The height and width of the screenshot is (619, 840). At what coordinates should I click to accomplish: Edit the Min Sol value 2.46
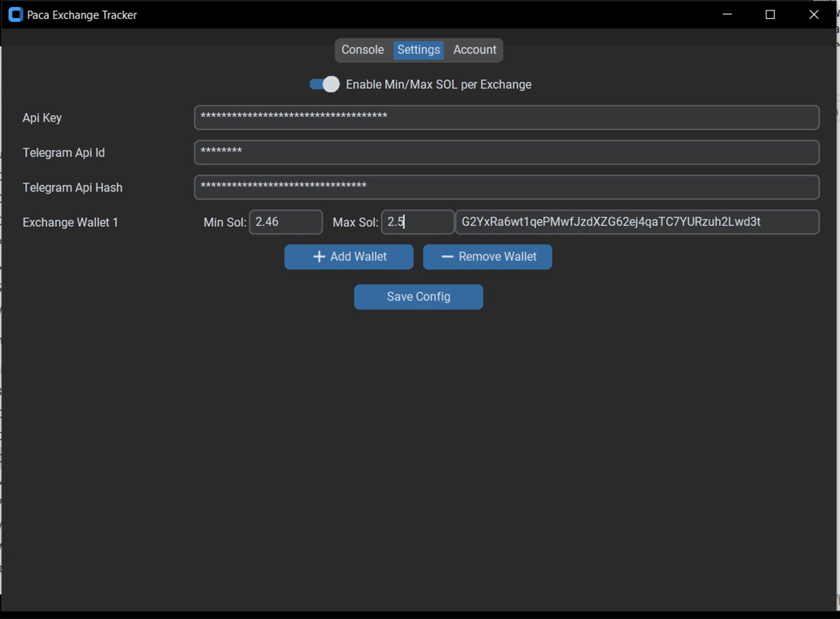286,222
